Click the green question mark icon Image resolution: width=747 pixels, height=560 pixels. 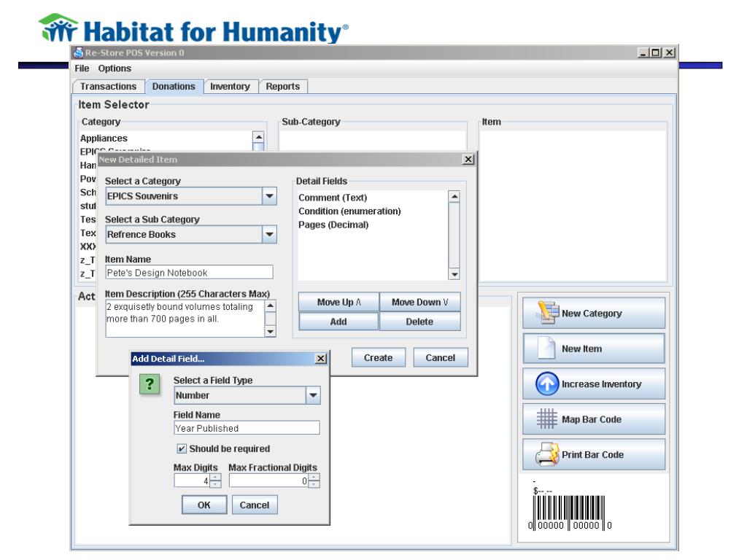pos(150,384)
